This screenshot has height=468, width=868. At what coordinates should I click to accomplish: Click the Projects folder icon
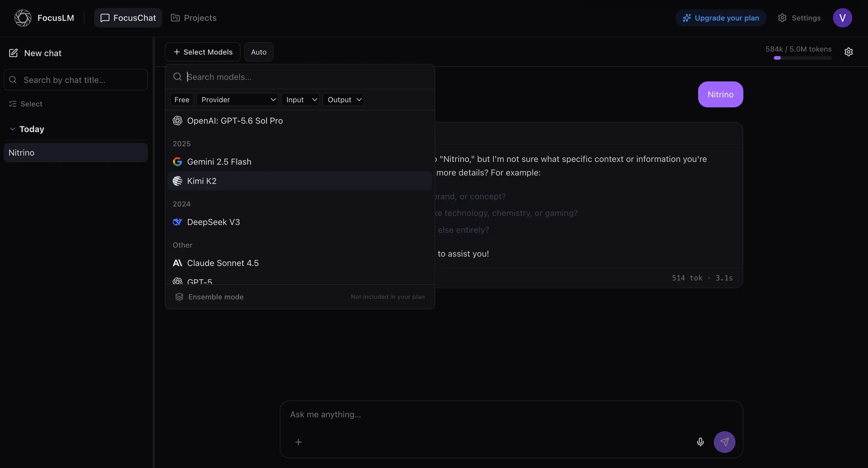(175, 17)
